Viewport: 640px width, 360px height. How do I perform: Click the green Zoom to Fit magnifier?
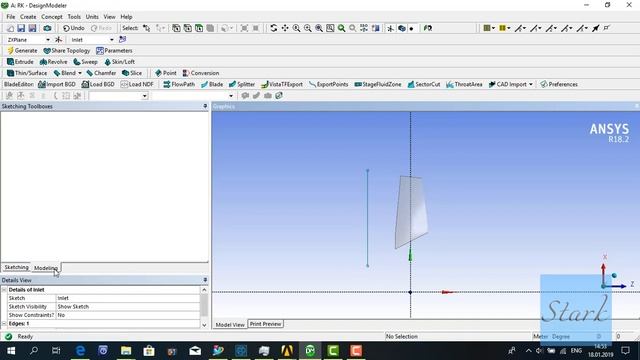pyautogui.click(x=341, y=28)
